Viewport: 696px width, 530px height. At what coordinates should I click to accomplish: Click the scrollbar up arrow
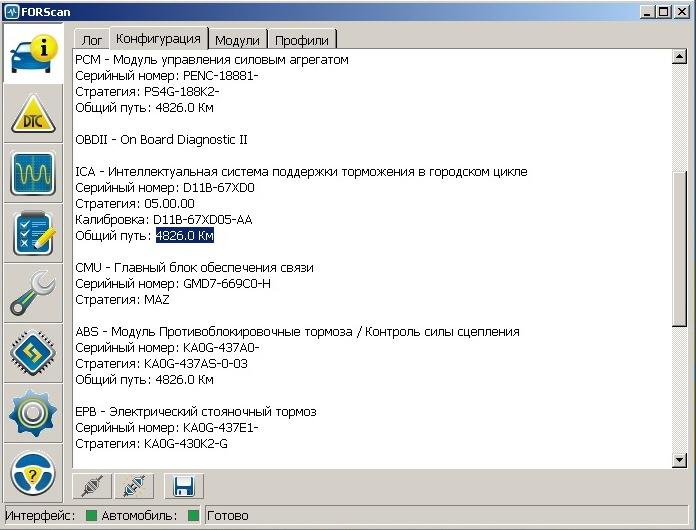[679, 57]
